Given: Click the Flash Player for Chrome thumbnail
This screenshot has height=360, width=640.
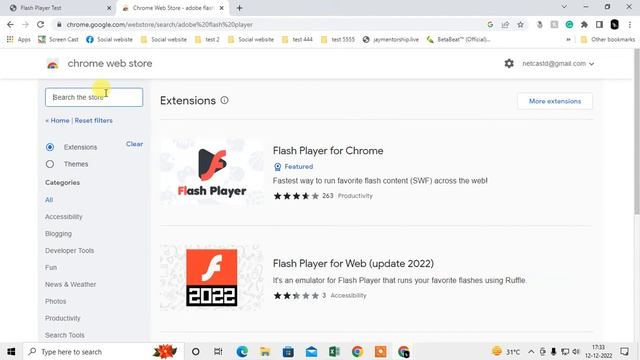Looking at the screenshot, I should pos(211,171).
